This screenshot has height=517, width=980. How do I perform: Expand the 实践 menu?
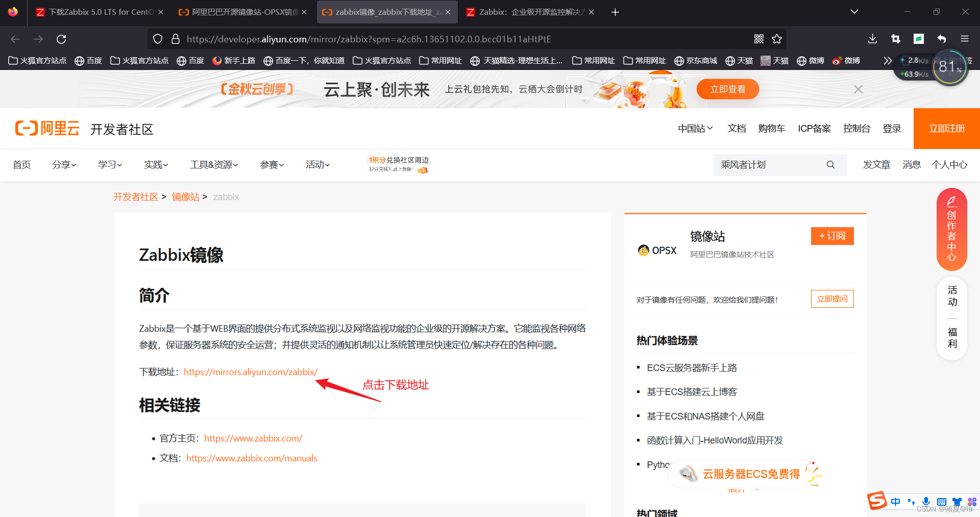[156, 165]
